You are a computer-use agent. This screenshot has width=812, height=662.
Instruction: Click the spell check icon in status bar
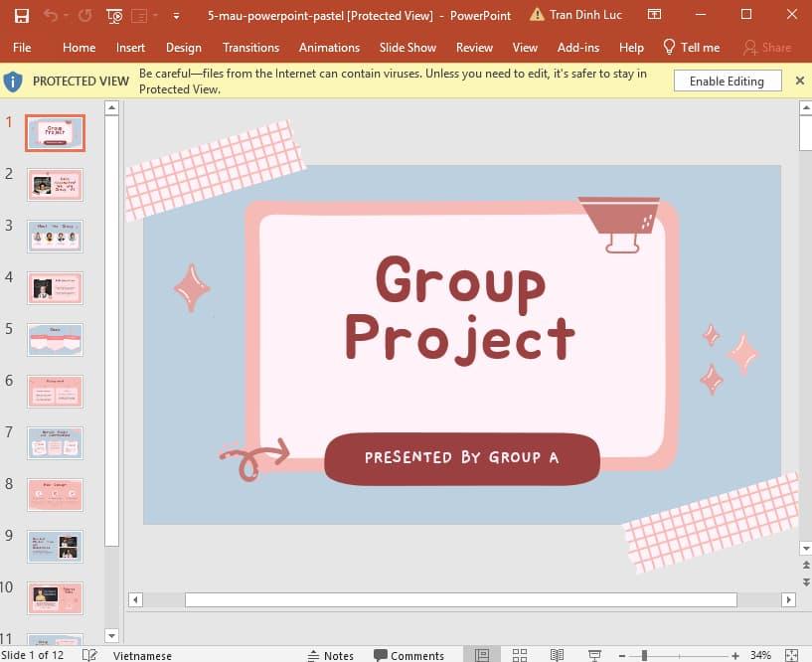click(89, 655)
